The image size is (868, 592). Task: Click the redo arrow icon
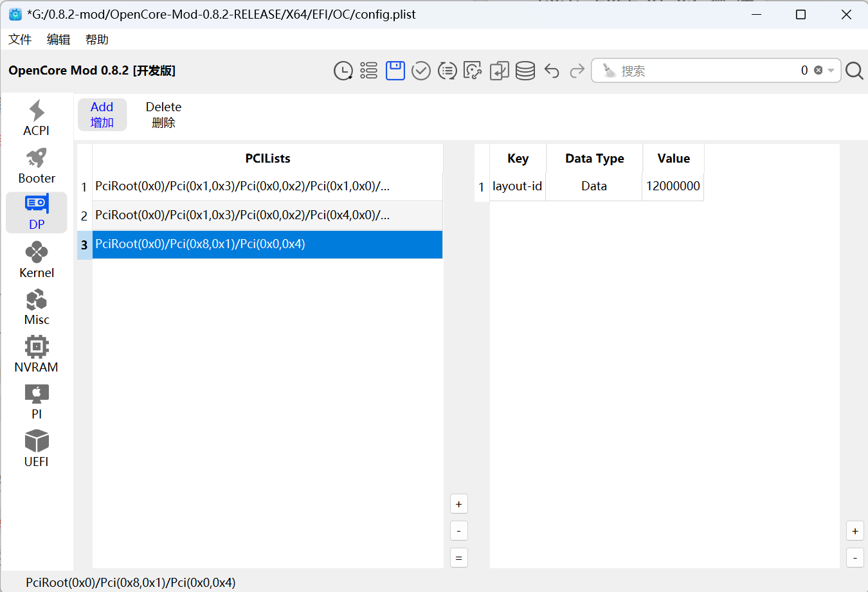pos(577,71)
